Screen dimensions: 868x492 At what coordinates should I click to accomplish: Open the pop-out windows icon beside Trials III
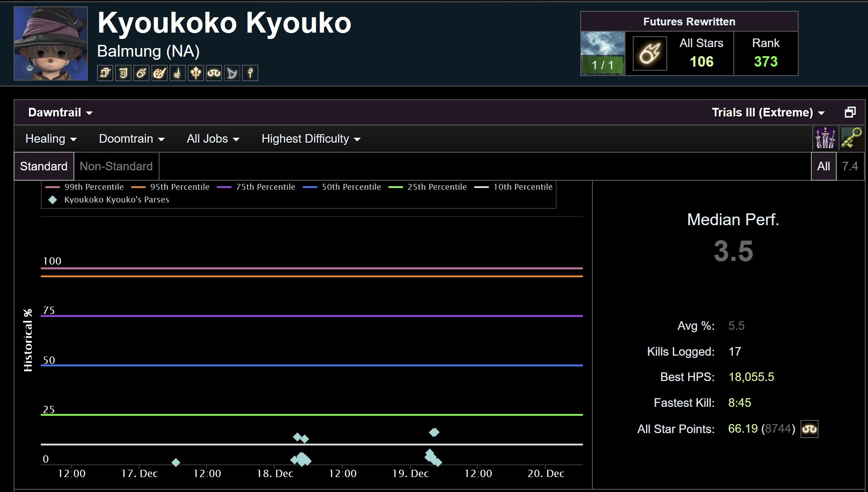(x=850, y=112)
